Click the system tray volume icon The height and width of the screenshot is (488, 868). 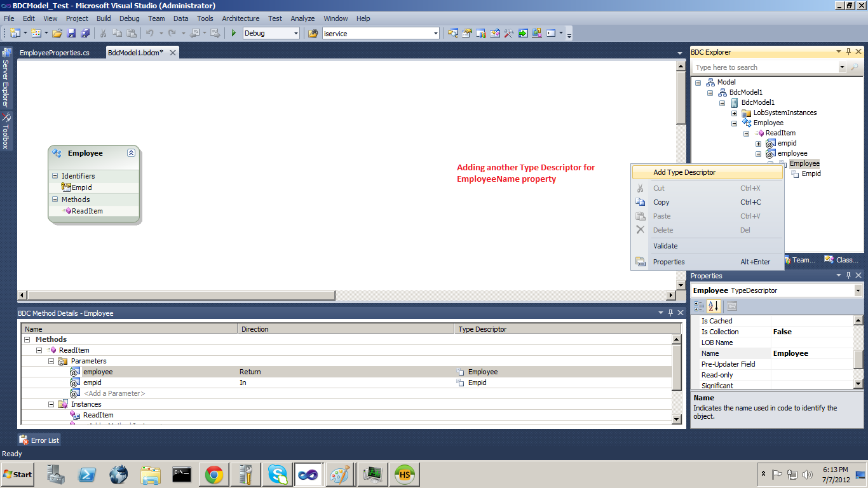tap(808, 475)
